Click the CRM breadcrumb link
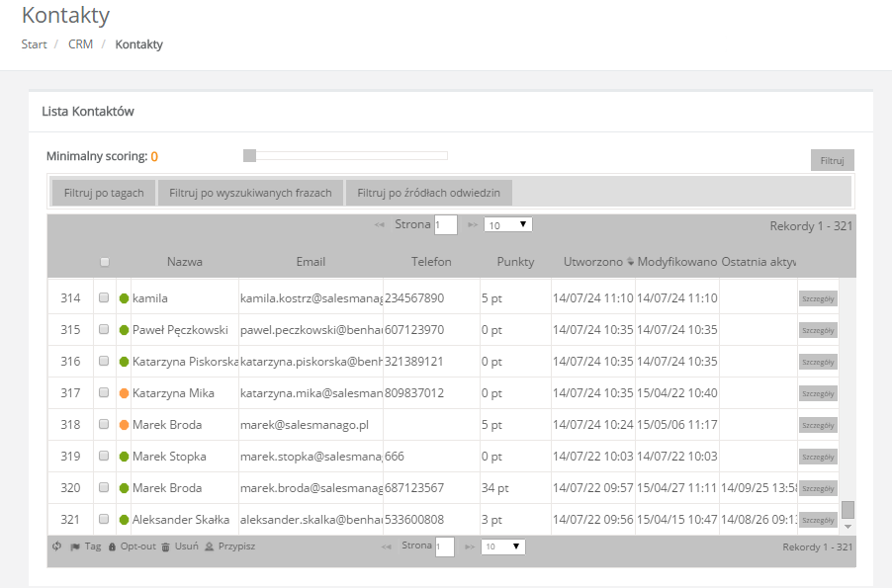Screen dimensions: 892x588 click(x=80, y=44)
